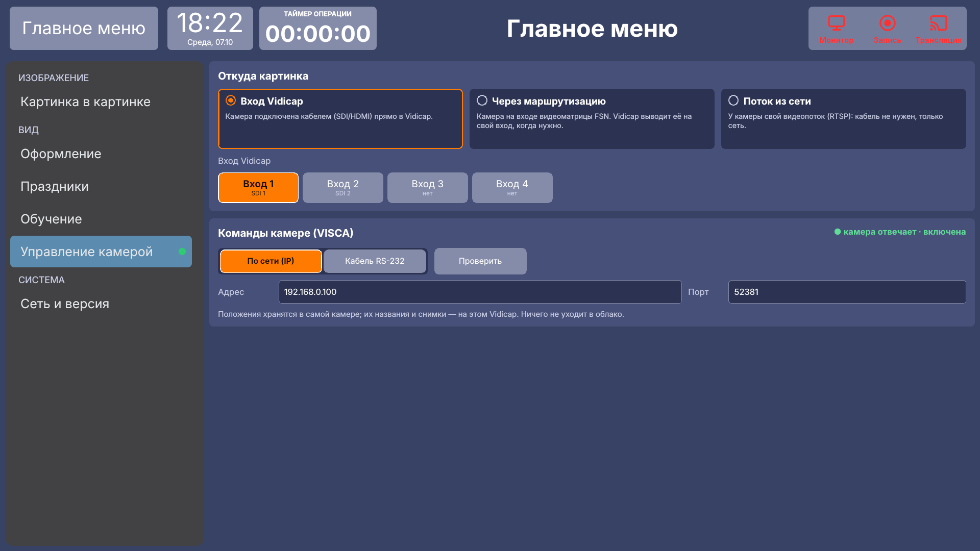980x551 pixels.
Task: Switch VISCA connection to Кабель RS-232
Action: pos(375,261)
